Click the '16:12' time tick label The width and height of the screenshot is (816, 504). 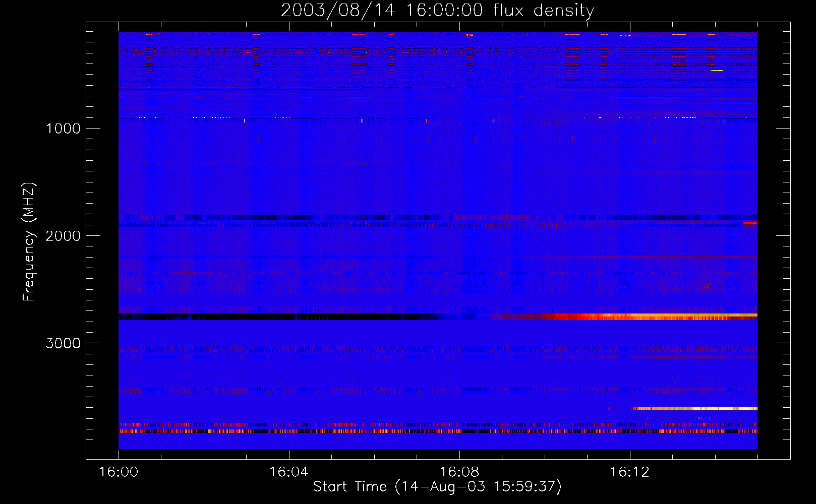click(629, 472)
